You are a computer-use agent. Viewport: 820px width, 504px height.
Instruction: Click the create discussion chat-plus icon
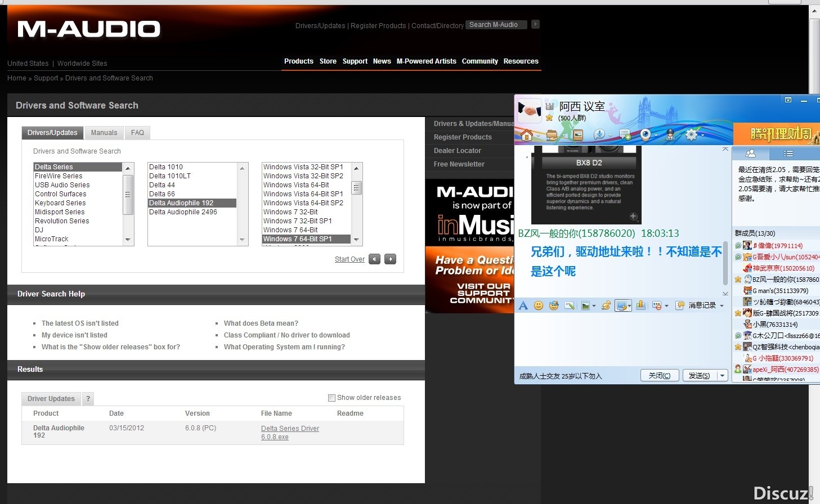point(625,135)
